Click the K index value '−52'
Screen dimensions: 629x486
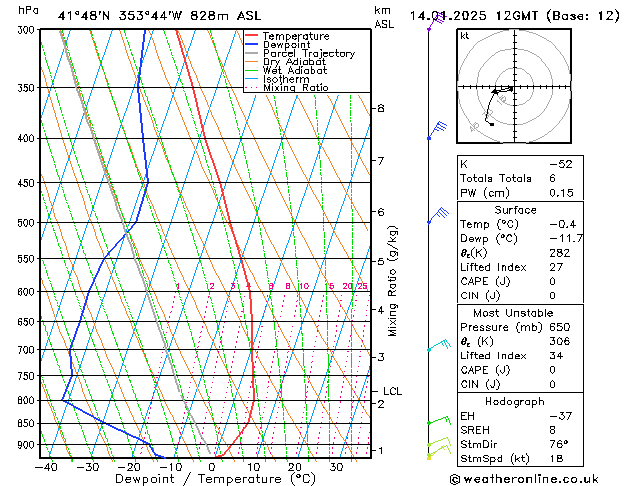pos(561,164)
